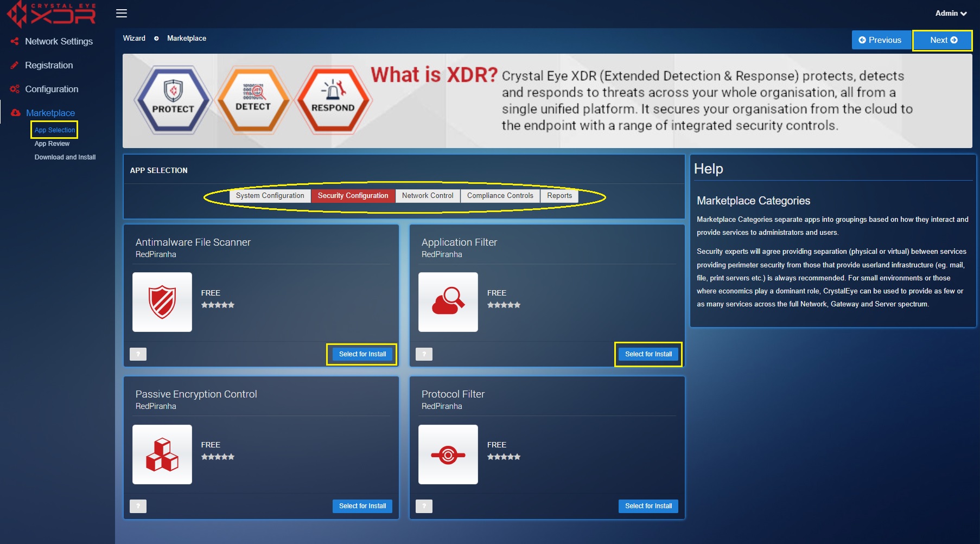This screenshot has height=544, width=980.
Task: Click the Network Settings share icon
Action: point(15,41)
